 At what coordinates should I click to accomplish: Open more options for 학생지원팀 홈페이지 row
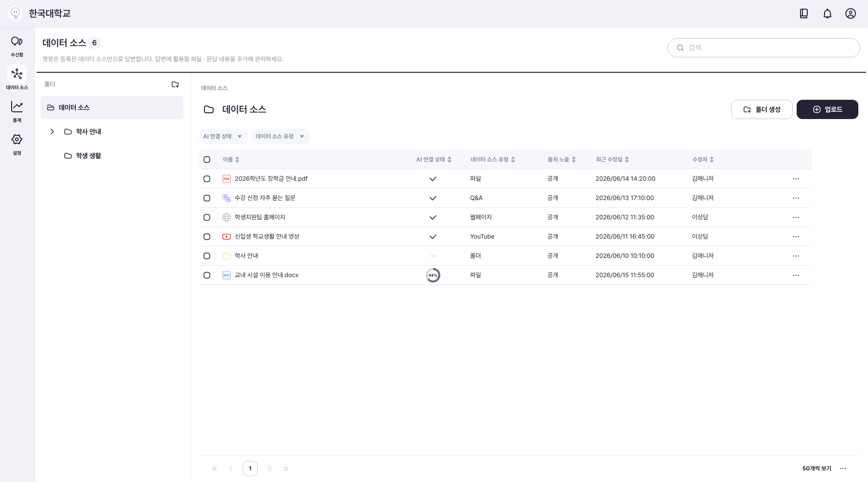tap(796, 217)
